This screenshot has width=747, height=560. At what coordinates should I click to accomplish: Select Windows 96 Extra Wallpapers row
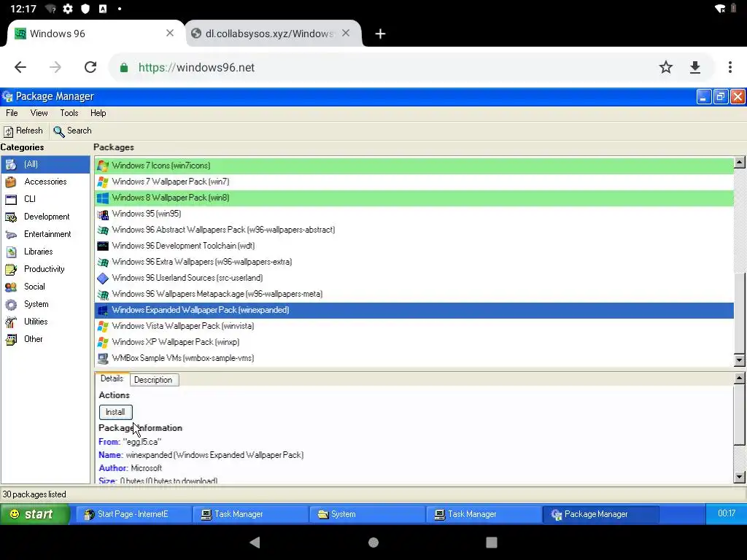414,262
